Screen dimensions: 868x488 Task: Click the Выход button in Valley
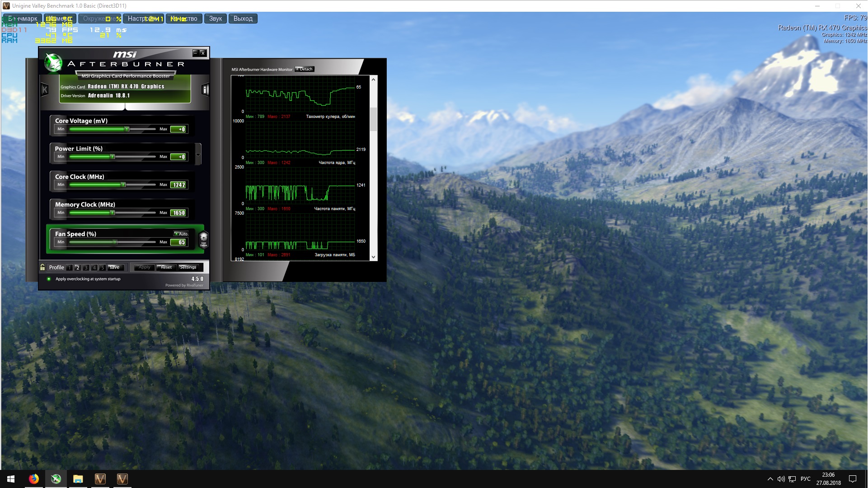pos(243,19)
